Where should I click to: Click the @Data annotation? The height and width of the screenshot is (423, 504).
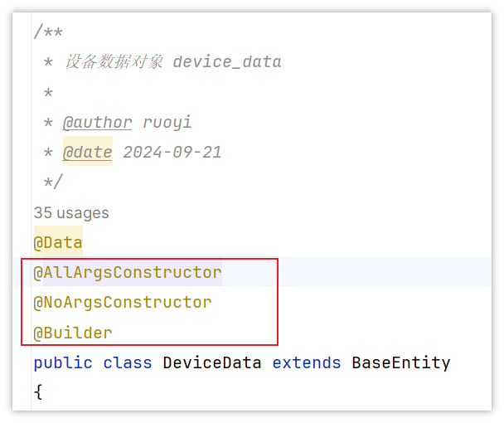pos(58,242)
